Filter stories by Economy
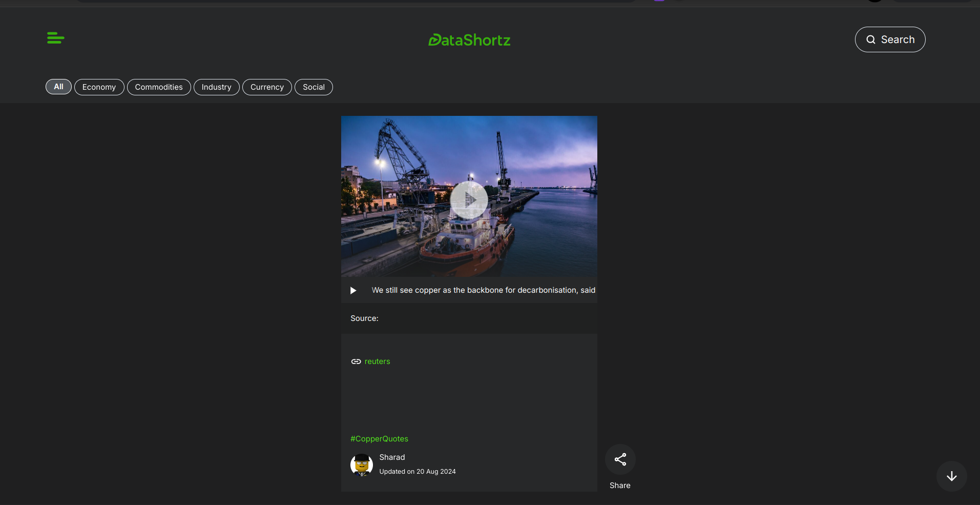980x505 pixels. pyautogui.click(x=99, y=87)
